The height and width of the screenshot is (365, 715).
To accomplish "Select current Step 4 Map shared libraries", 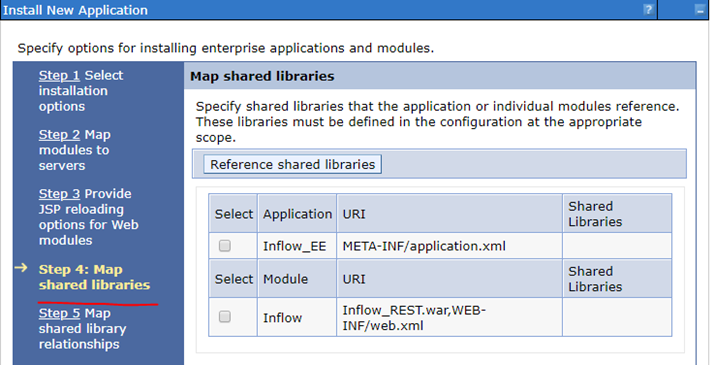I will tap(94, 277).
